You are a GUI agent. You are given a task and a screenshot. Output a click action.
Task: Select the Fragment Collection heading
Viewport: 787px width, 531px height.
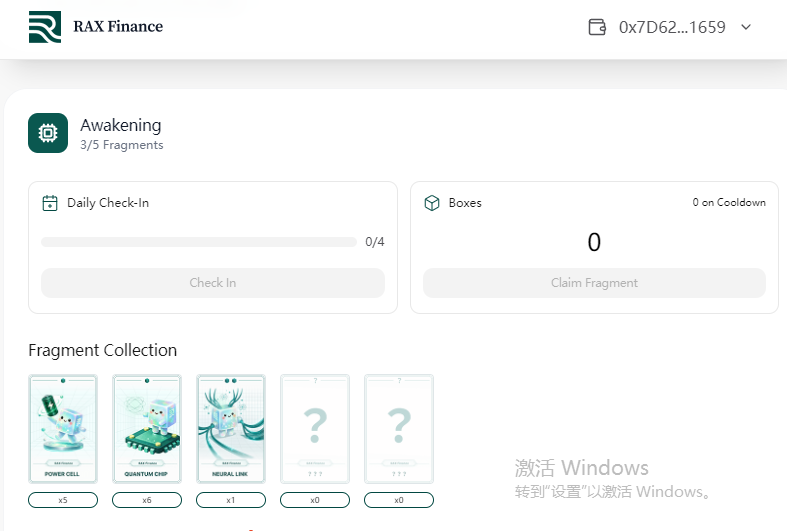pos(103,350)
